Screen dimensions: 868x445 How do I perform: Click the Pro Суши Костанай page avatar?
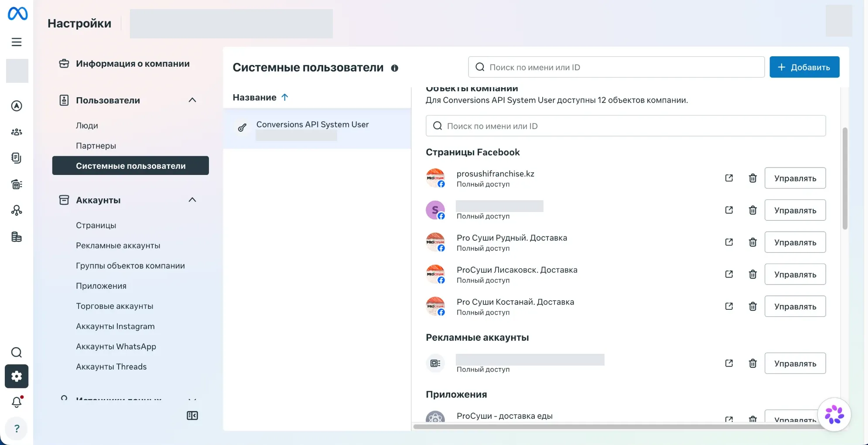(x=435, y=306)
